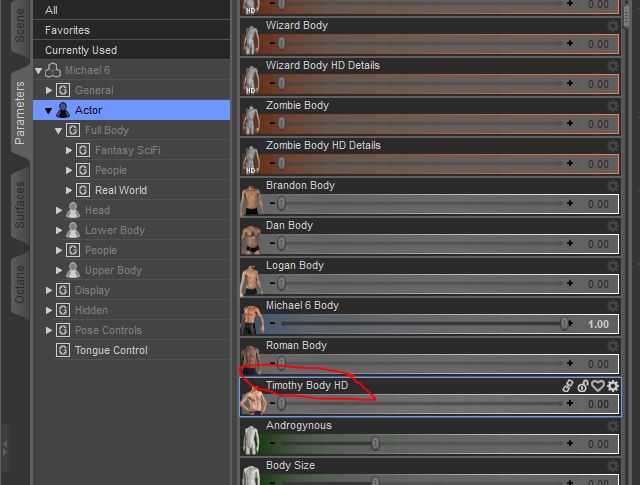Increase Timothy Body HD with plus button
640x485 pixels.
point(570,403)
